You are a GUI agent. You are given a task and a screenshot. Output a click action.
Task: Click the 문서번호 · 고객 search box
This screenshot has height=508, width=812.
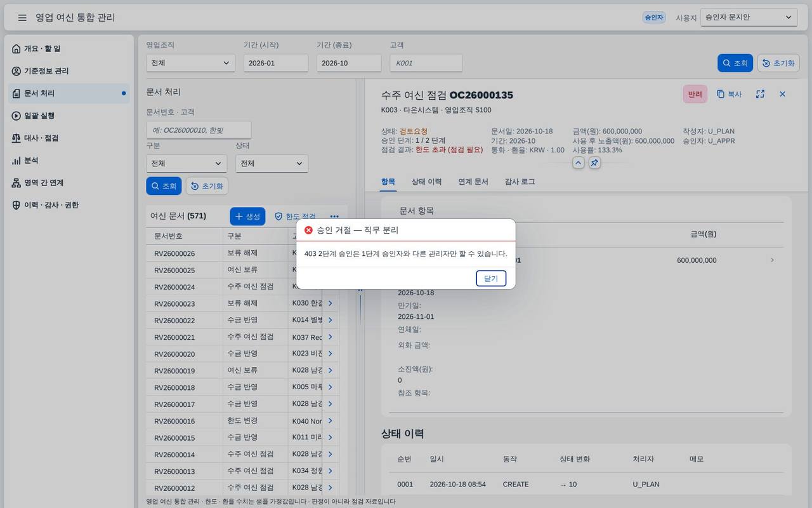pos(199,130)
